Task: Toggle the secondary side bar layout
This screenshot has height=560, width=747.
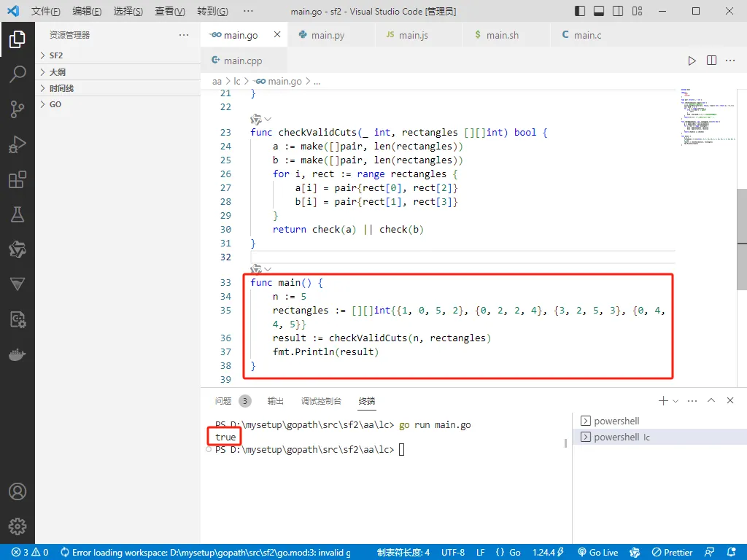Action: coord(618,11)
